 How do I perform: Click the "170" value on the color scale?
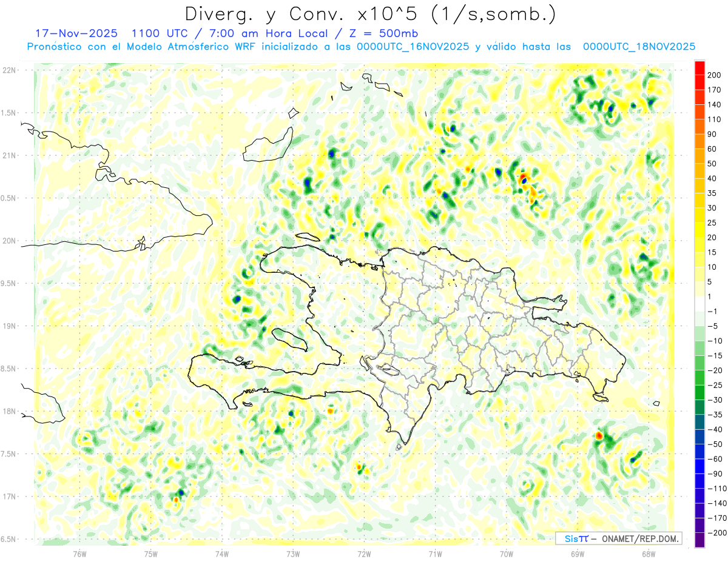(x=714, y=90)
